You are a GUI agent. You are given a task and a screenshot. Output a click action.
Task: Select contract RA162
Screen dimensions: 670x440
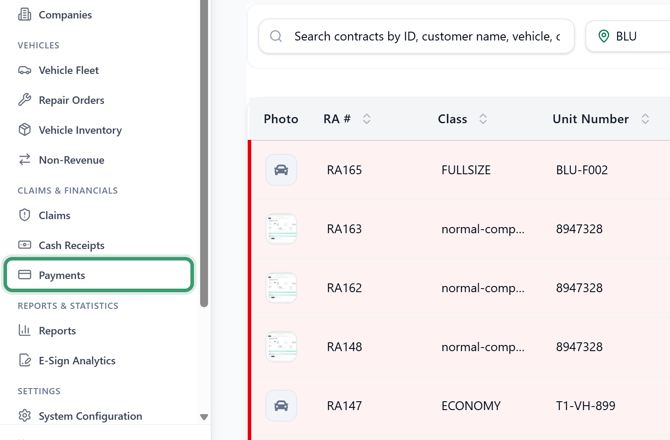click(x=344, y=288)
